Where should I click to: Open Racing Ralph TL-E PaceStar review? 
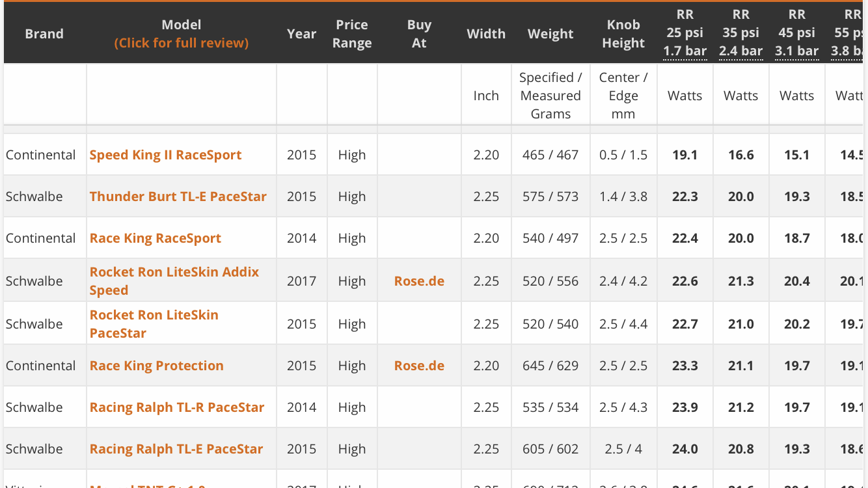click(176, 449)
